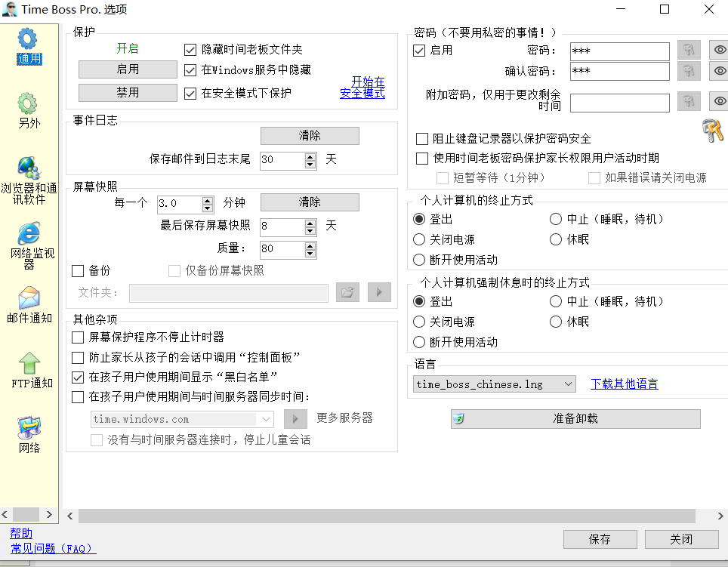Viewport: 728px width, 567px height.
Task: Click the key icon beside 附加密码 field
Action: tap(689, 102)
